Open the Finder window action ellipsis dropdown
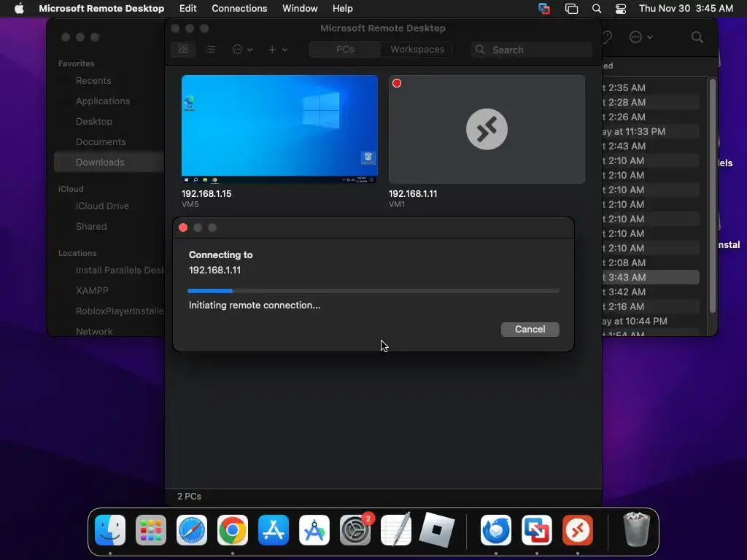This screenshot has height=560, width=747. [x=640, y=37]
